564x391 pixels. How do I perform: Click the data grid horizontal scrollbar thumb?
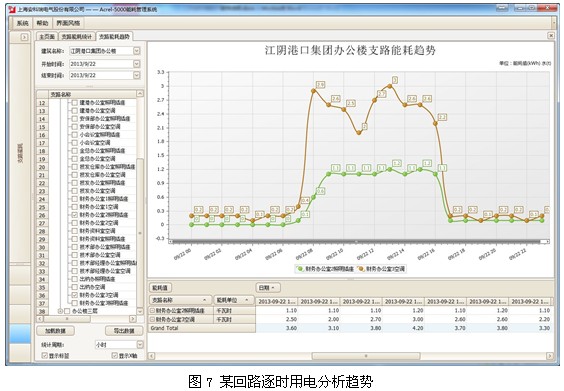coord(366,356)
